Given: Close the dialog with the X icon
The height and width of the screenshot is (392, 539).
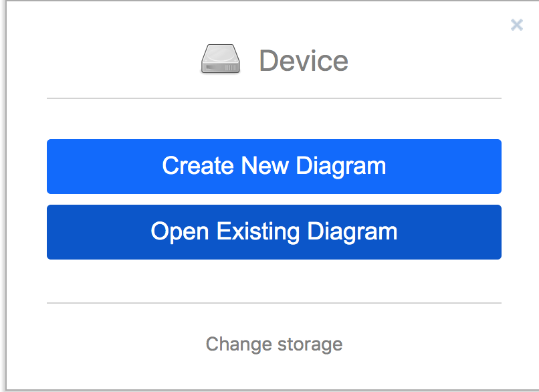Looking at the screenshot, I should point(517,25).
